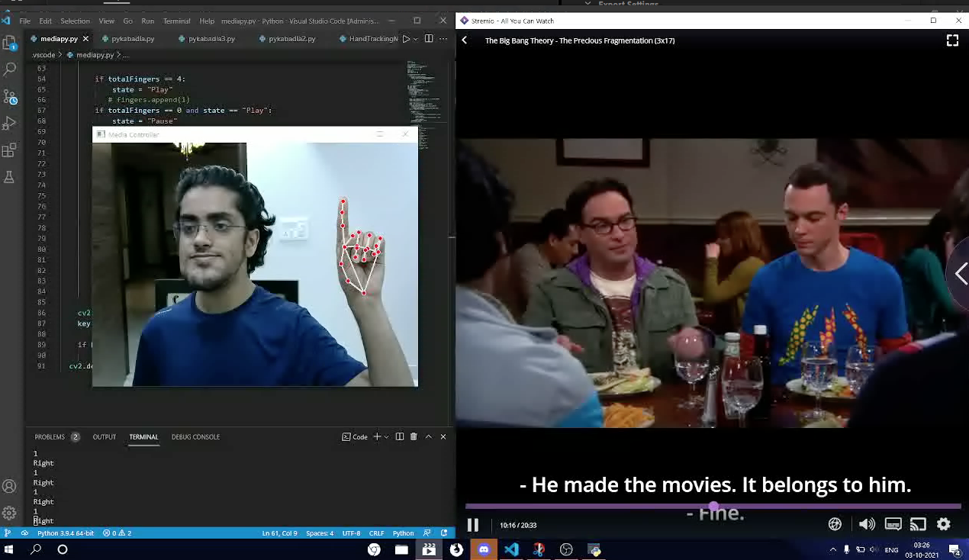The height and width of the screenshot is (560, 969).
Task: Close the terminal panel
Action: 443,436
